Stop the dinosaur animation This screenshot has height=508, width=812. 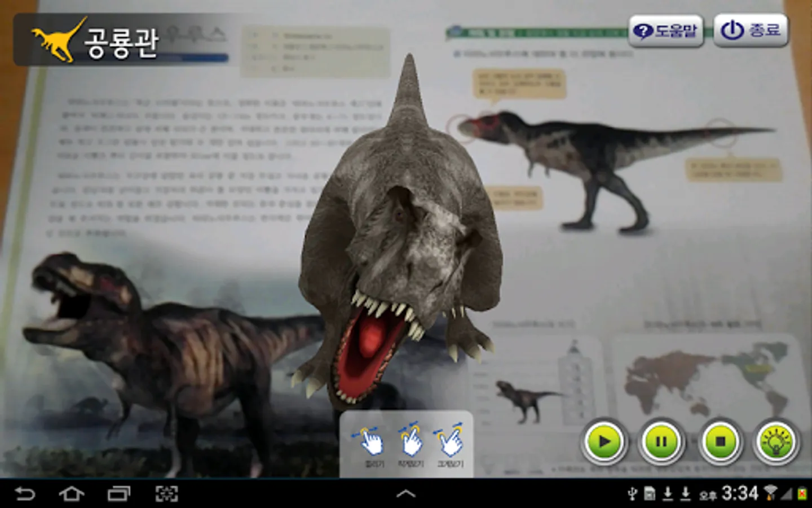pyautogui.click(x=720, y=441)
